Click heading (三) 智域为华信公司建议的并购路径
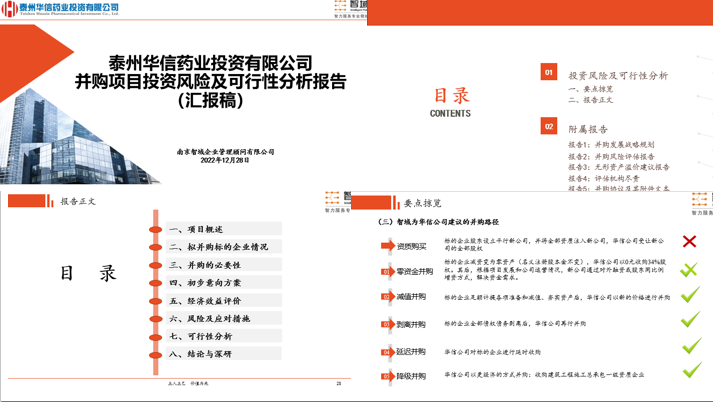This screenshot has width=713, height=402. (x=438, y=222)
